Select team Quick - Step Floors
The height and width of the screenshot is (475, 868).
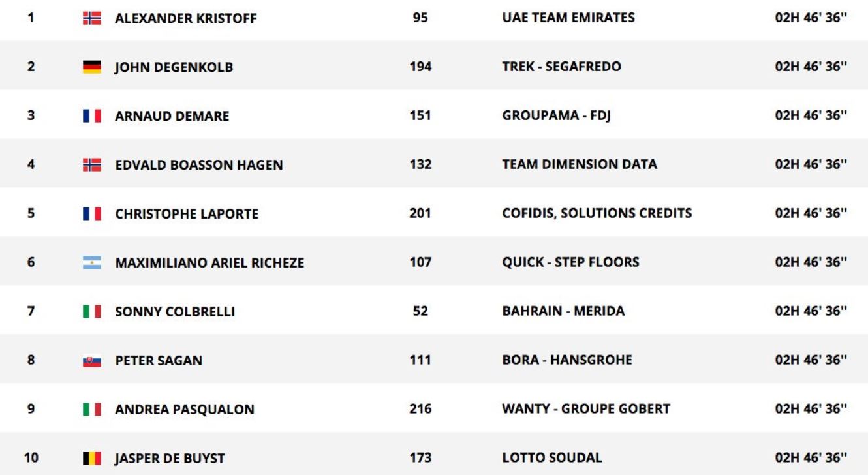click(x=570, y=262)
